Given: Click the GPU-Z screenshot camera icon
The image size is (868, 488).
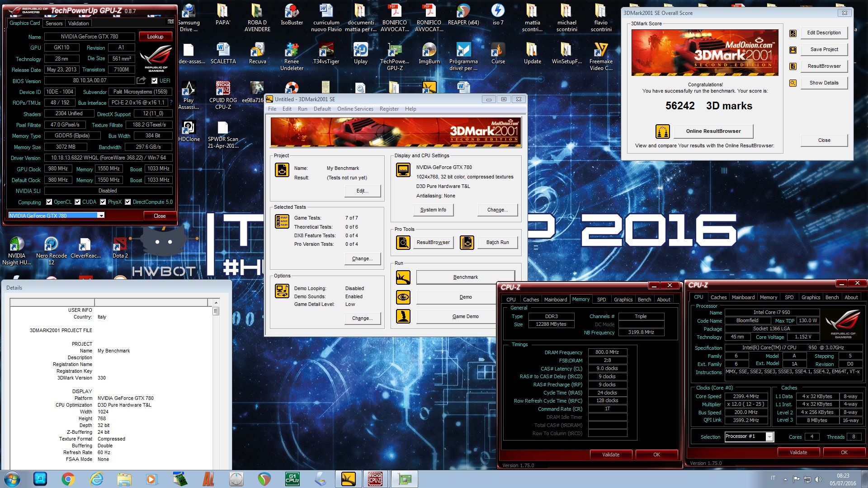Looking at the screenshot, I should pyautogui.click(x=170, y=22).
